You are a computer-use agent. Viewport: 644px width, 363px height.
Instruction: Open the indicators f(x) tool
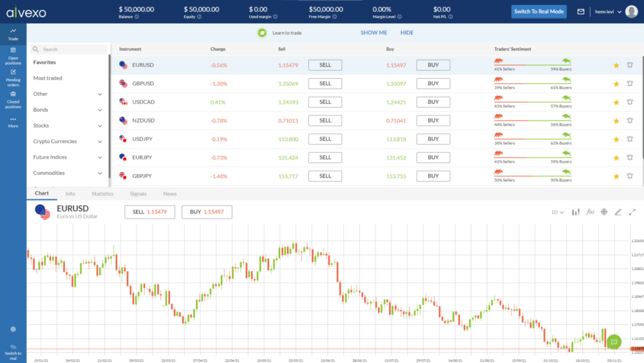point(590,212)
